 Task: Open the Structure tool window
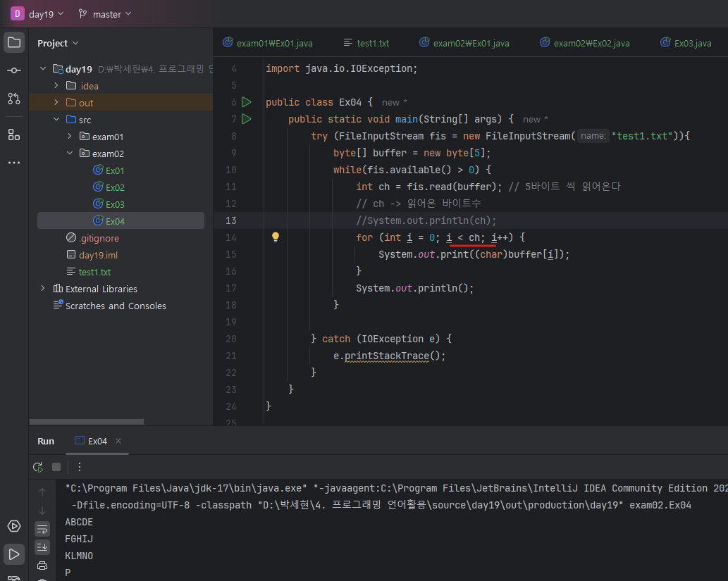click(x=13, y=134)
